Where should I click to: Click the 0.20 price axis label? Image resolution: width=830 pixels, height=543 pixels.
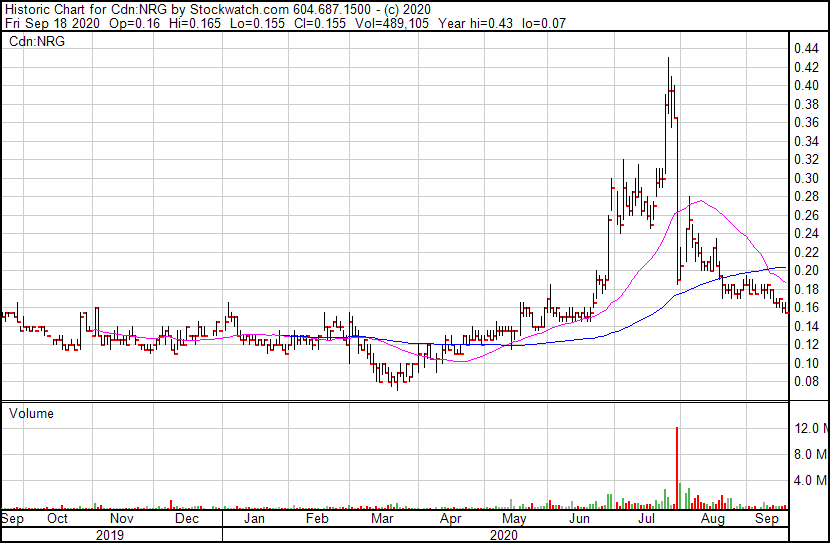(x=806, y=270)
